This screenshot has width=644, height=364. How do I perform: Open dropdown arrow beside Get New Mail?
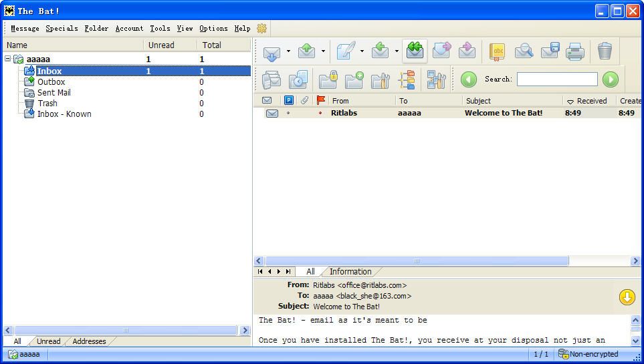coord(288,51)
